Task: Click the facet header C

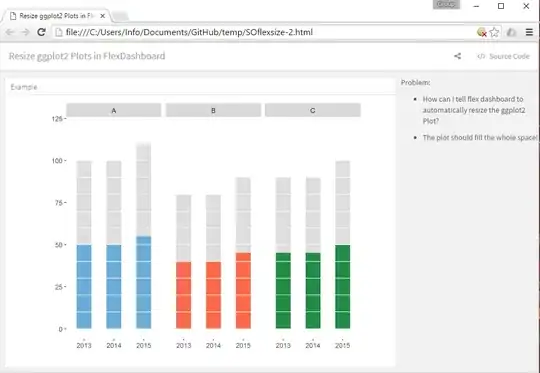Action: 313,110
